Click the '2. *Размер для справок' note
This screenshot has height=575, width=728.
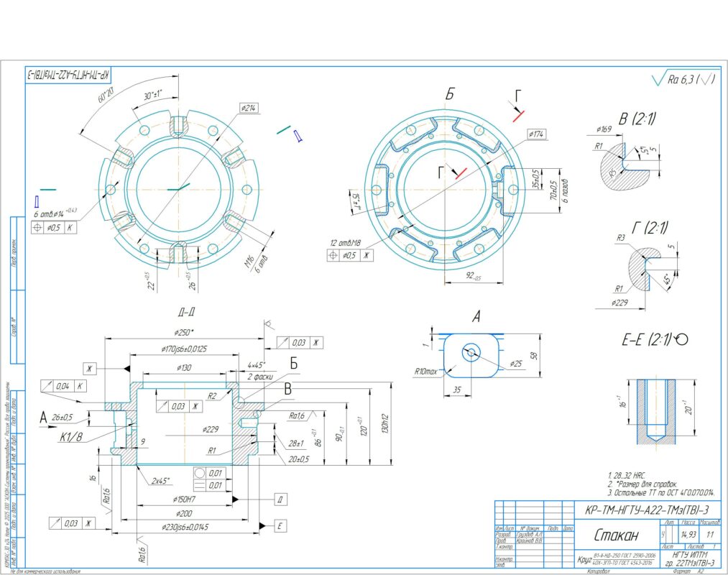point(642,484)
